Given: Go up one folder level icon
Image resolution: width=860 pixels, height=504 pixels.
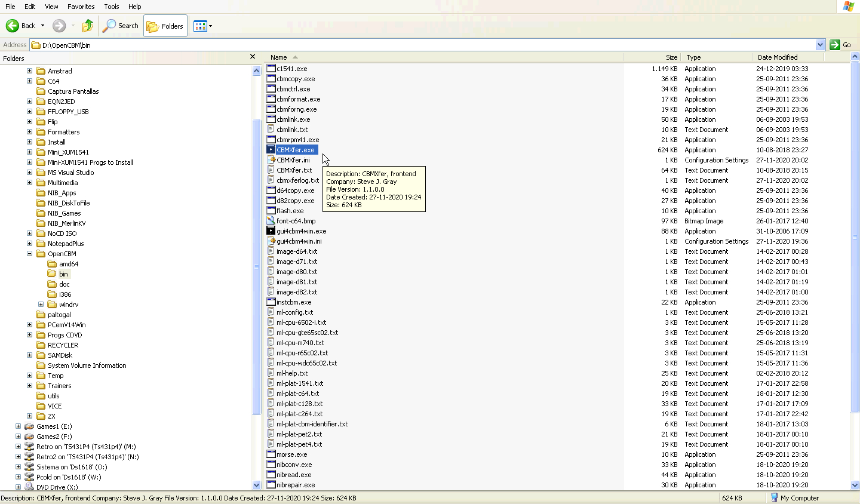Looking at the screenshot, I should coord(88,26).
